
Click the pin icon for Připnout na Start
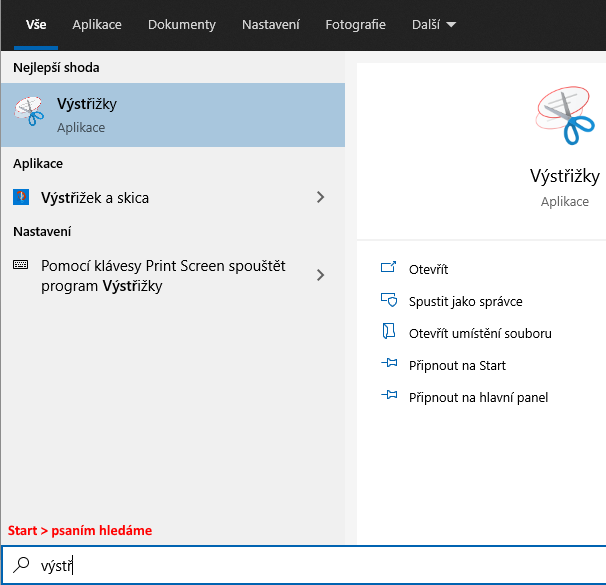[x=389, y=363]
